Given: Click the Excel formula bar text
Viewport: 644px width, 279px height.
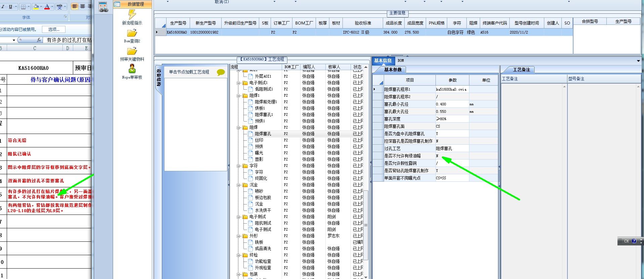Looking at the screenshot, I should click(x=68, y=40).
